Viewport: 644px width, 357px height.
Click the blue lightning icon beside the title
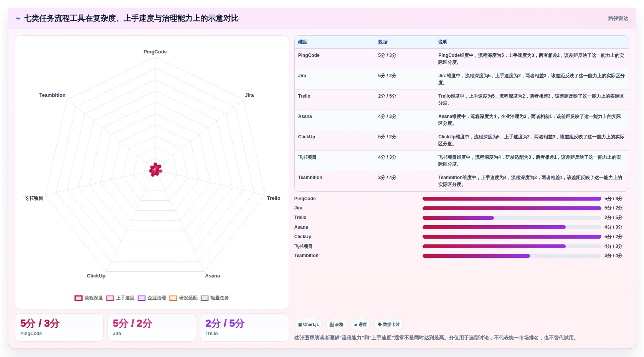18,18
